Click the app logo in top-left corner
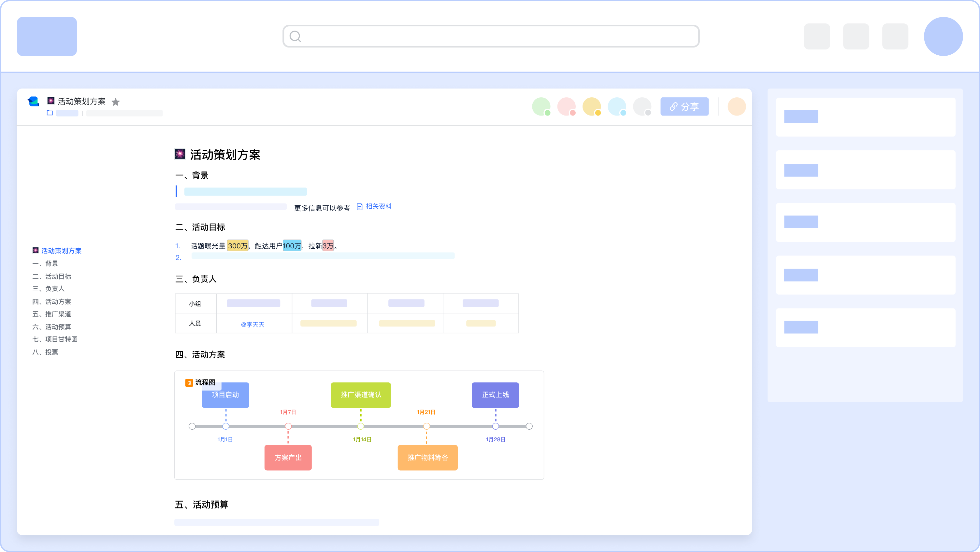The width and height of the screenshot is (980, 552). coord(46,36)
